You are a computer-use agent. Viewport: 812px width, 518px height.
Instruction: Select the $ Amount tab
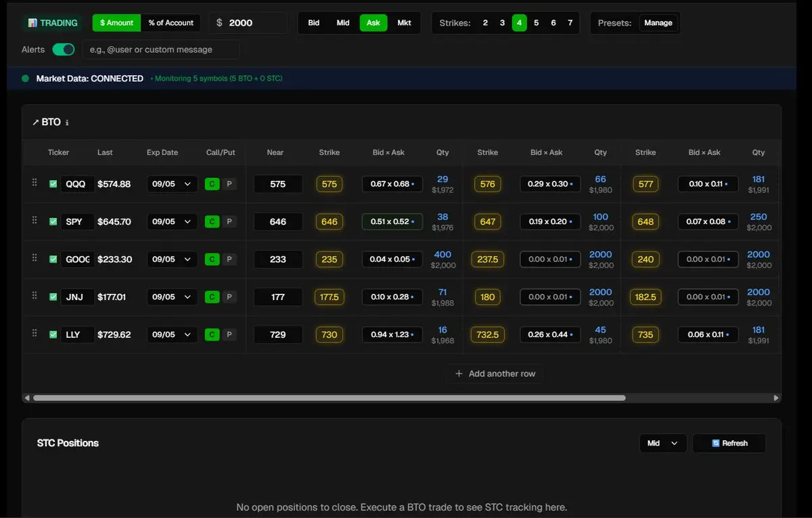tap(116, 23)
